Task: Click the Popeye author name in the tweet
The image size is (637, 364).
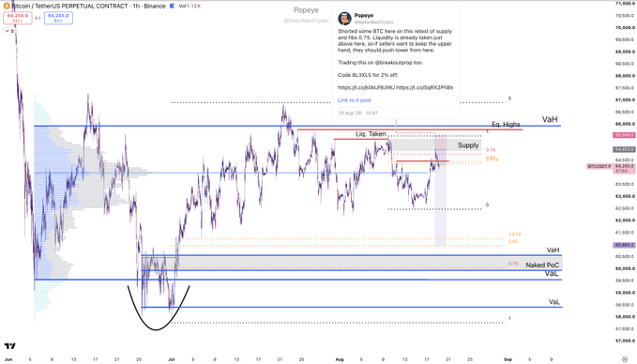Action: (364, 15)
